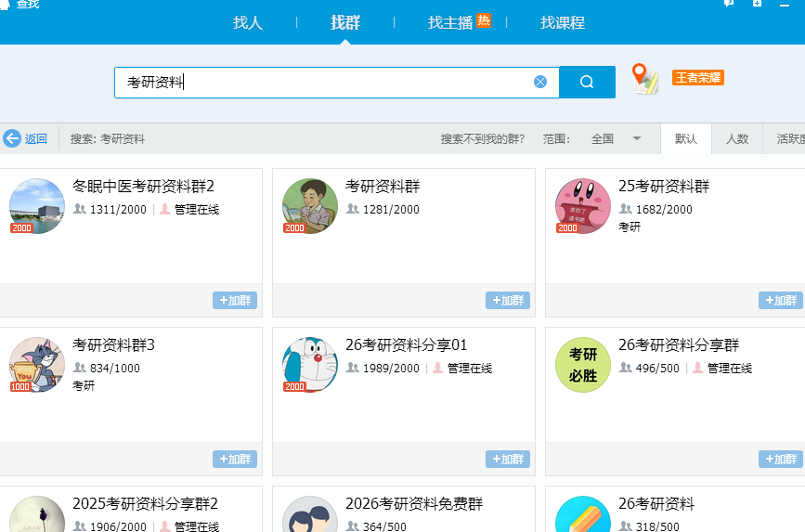The image size is (805, 532).
Task: Click avatar of 考研资料群 with reading boy
Action: (310, 206)
